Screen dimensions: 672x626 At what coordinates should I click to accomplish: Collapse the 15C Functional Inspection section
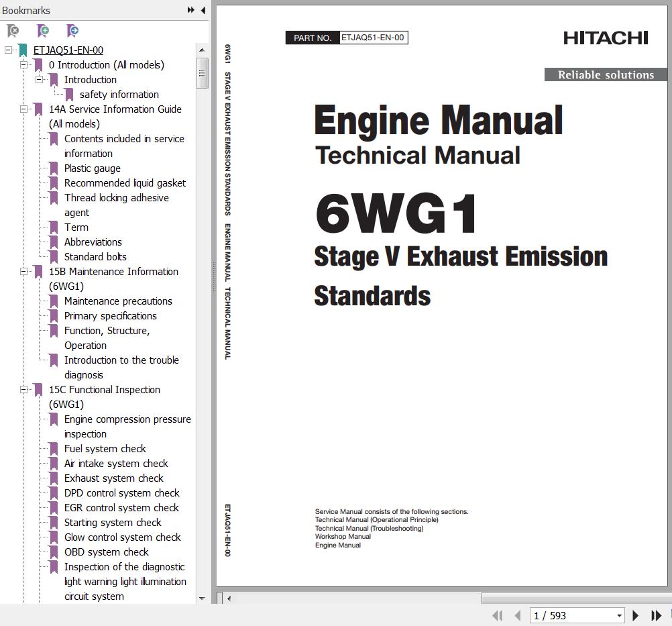click(x=23, y=390)
